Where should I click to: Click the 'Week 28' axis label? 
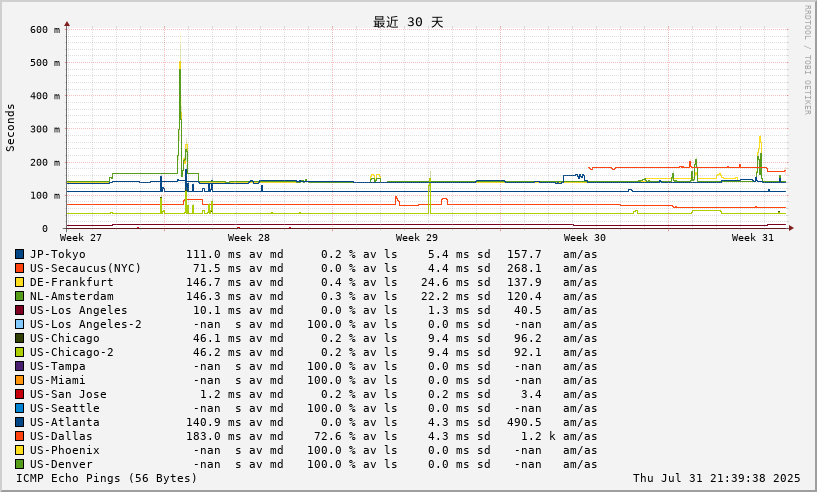pyautogui.click(x=249, y=238)
